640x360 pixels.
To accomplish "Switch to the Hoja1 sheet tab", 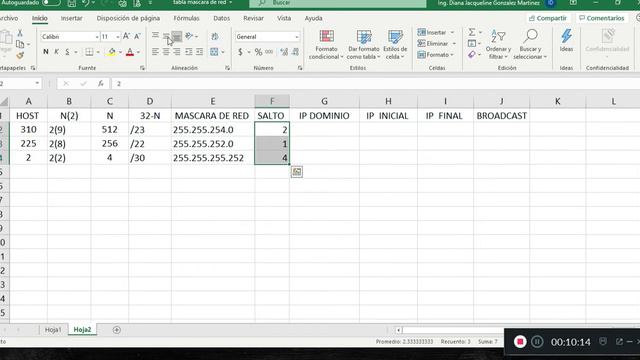I will coord(53,330).
